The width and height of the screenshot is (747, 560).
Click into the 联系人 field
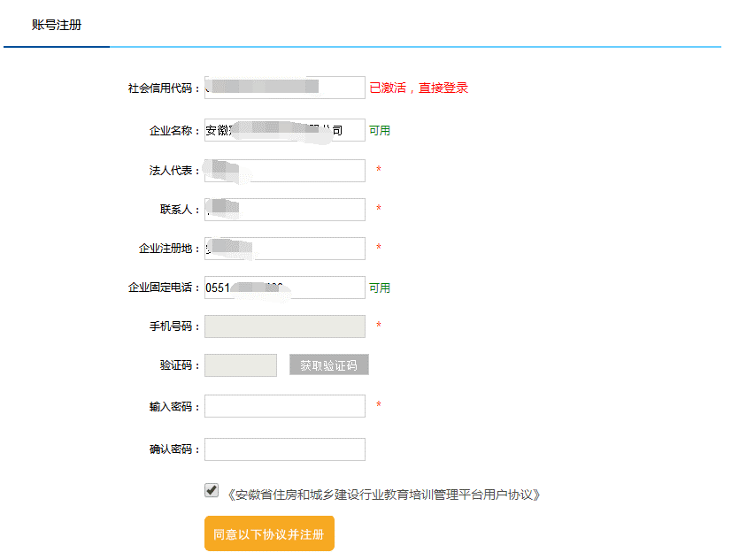coord(284,210)
